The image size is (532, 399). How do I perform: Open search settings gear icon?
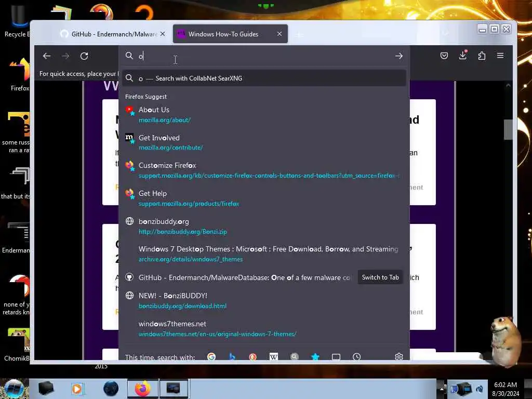point(399,356)
